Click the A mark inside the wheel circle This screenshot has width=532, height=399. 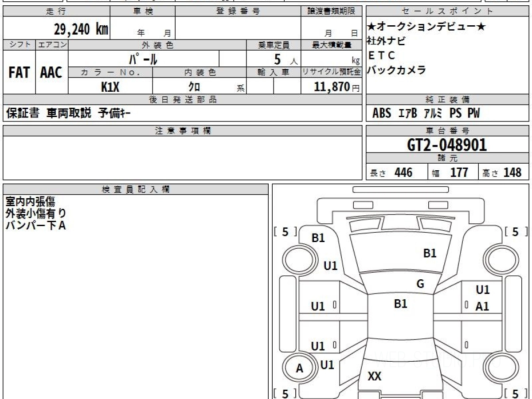[300, 368]
